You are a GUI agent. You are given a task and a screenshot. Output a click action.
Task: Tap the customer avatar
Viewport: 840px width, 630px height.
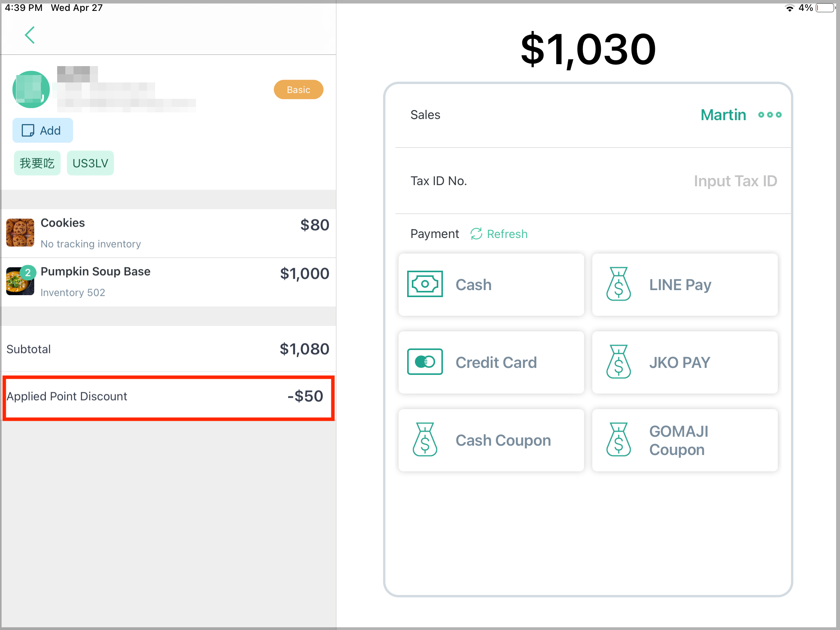[x=31, y=89]
